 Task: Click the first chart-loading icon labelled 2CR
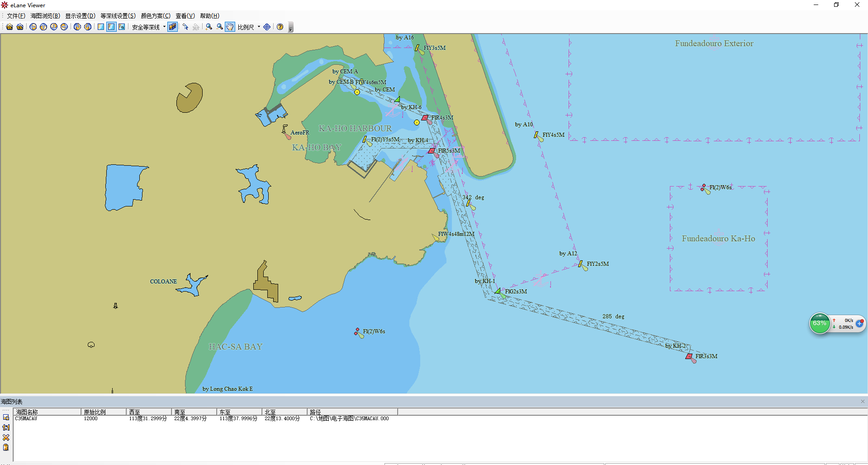pos(9,27)
